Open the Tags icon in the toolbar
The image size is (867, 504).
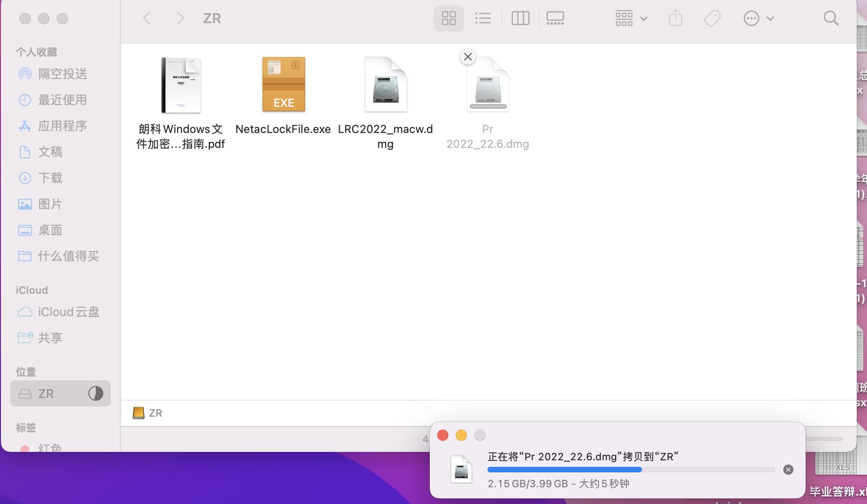712,18
